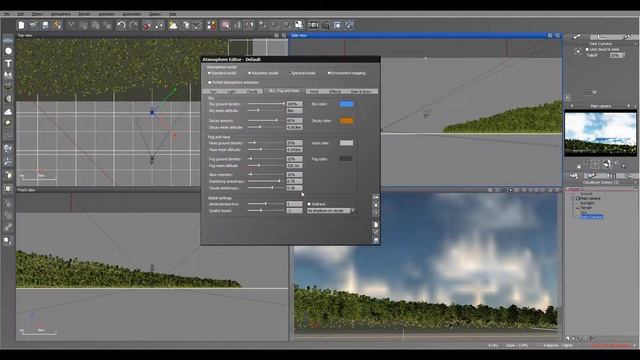This screenshot has width=640, height=360.
Task: Toggle Forbid atmosphere animation checkbox
Action: (x=210, y=82)
